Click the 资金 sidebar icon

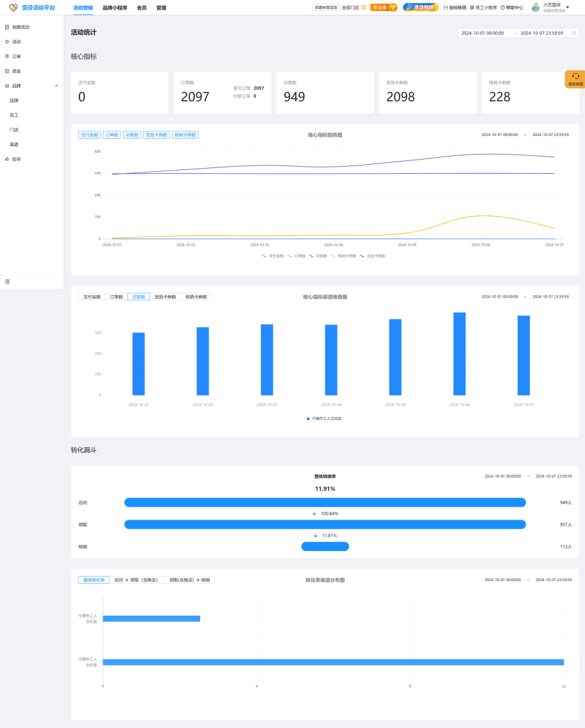pos(7,71)
